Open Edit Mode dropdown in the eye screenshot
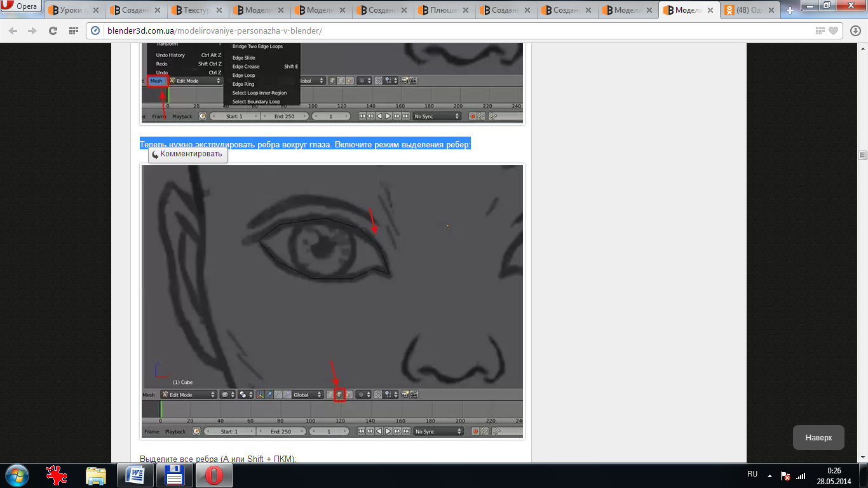Viewport: 868px width, 488px height. (188, 395)
